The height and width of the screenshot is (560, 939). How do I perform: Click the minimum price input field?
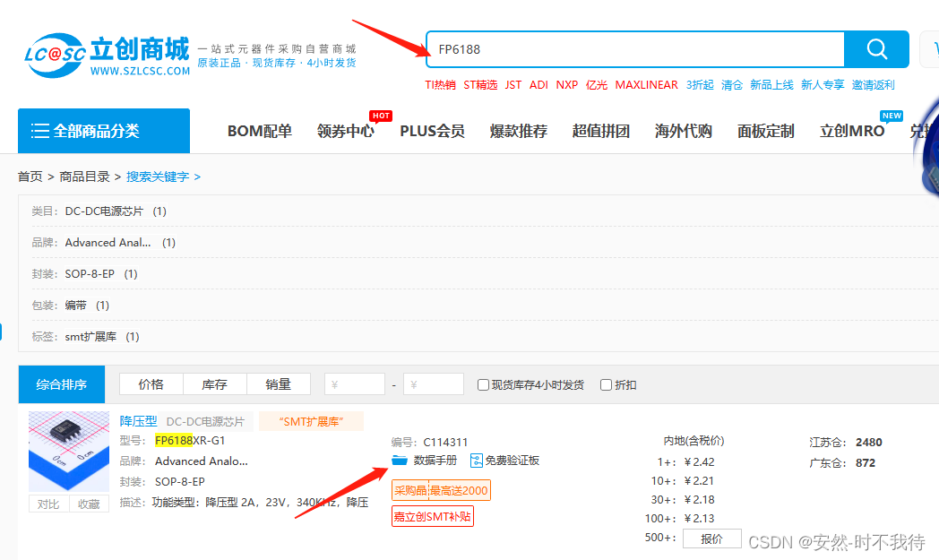pyautogui.click(x=354, y=383)
